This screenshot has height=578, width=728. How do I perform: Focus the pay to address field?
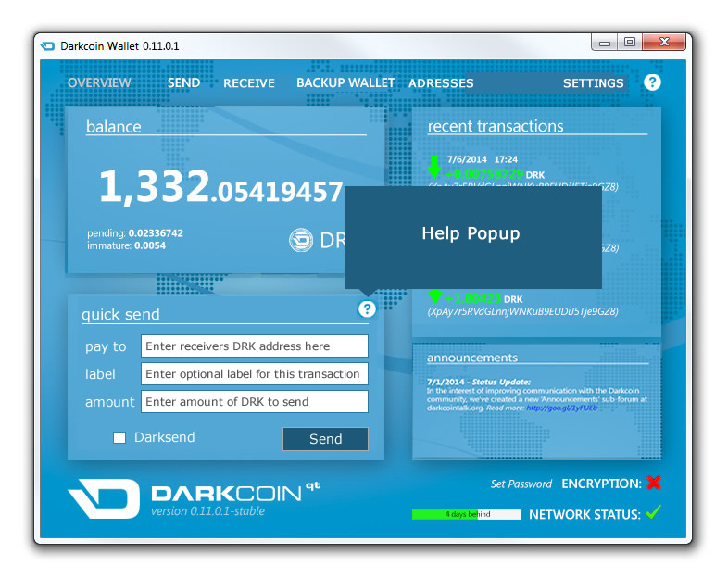point(255,346)
